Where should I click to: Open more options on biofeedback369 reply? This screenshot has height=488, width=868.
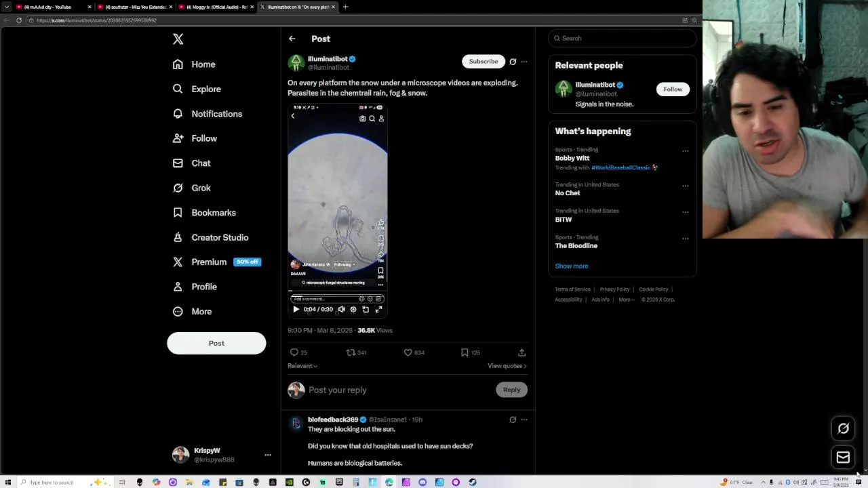[x=524, y=420]
